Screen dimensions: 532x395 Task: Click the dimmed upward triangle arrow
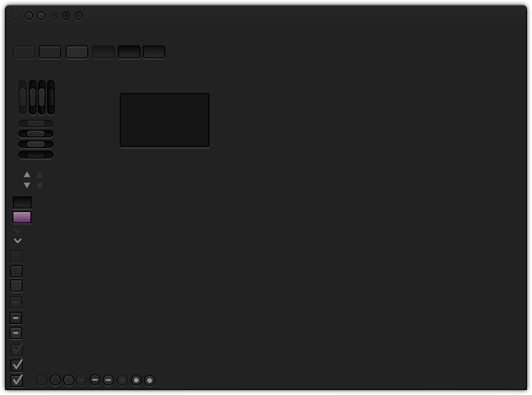[x=40, y=175]
